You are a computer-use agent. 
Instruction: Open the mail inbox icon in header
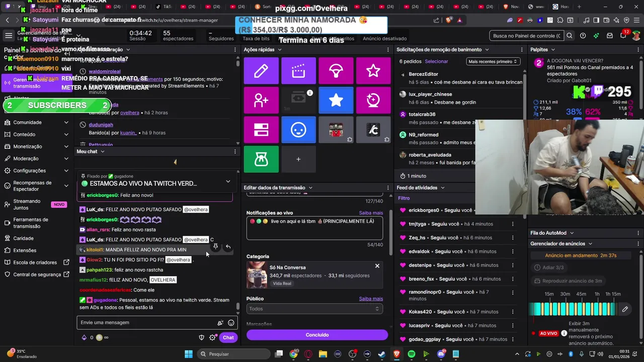(610, 36)
